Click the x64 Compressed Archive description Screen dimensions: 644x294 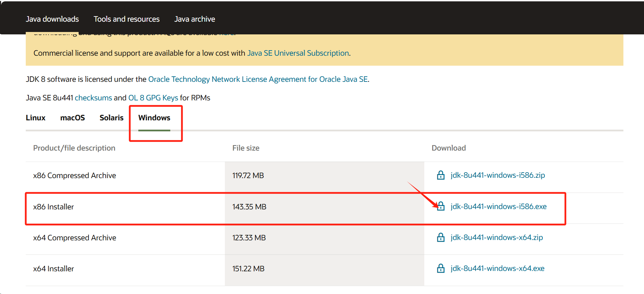point(74,238)
